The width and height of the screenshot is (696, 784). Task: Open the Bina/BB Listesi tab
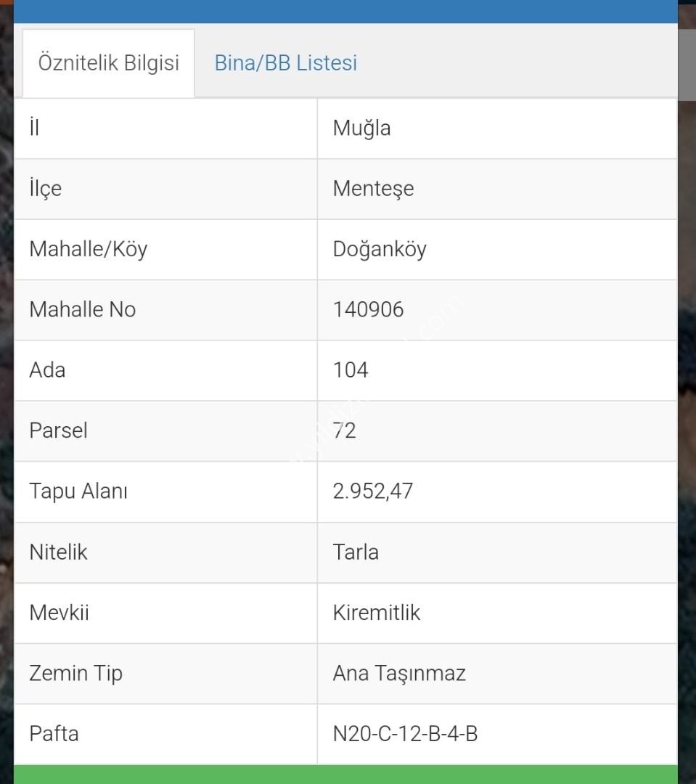click(x=285, y=63)
